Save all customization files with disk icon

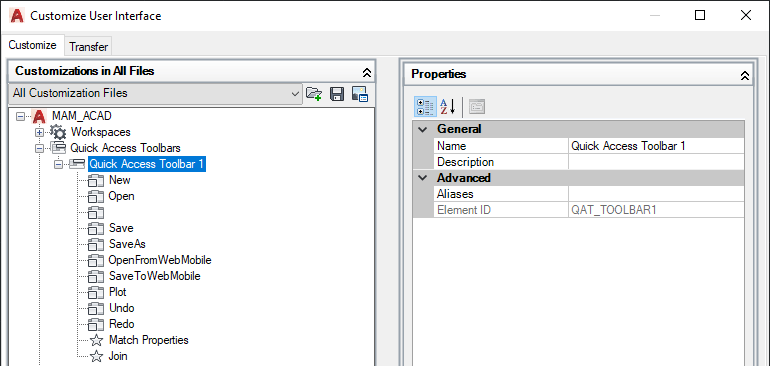click(x=337, y=93)
